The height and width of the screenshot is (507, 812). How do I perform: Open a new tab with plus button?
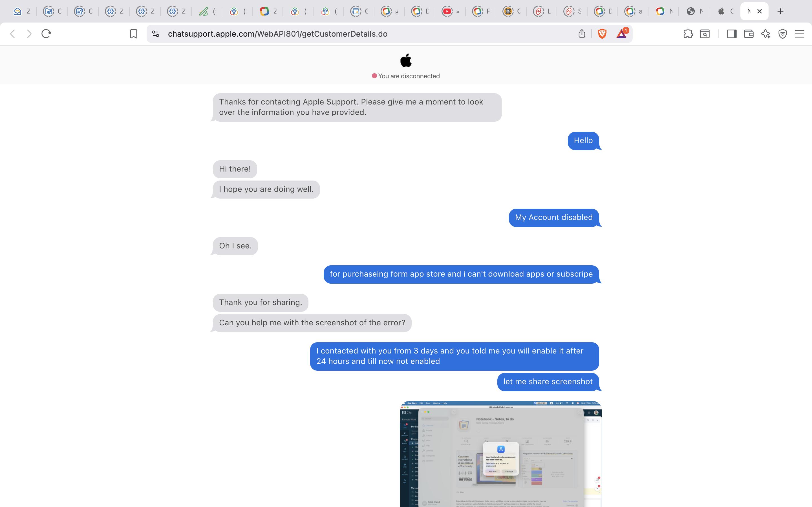click(x=780, y=11)
